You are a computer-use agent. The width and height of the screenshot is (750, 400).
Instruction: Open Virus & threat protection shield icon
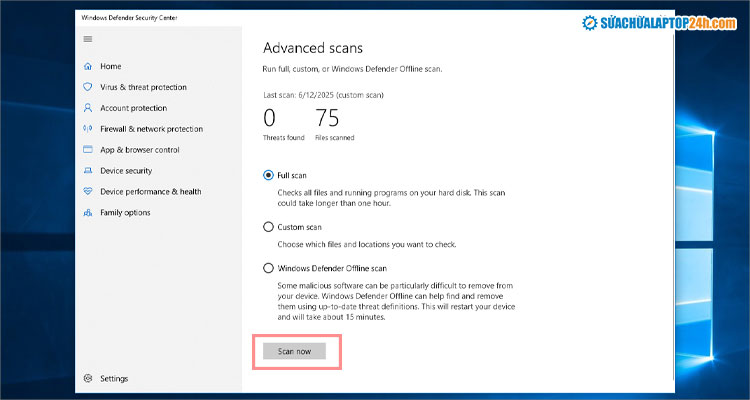click(x=89, y=87)
